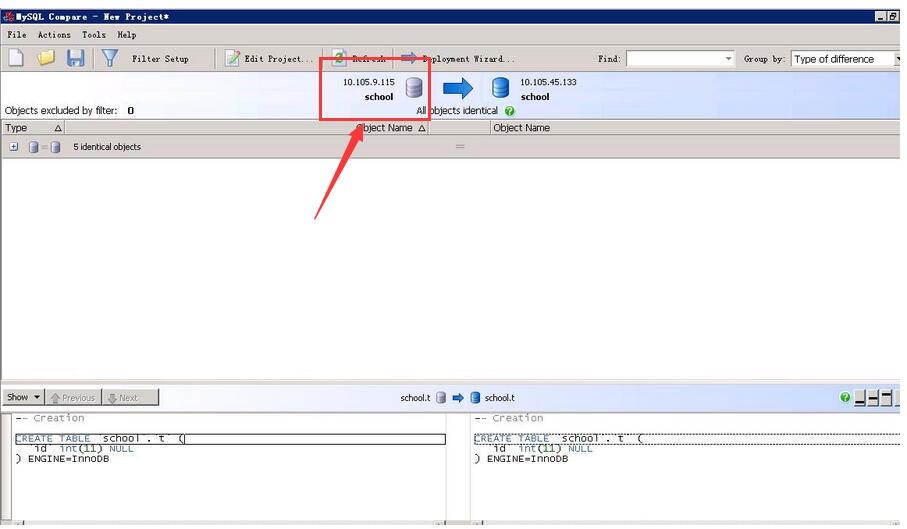
Task: Restore the MySQL Compare window
Action: pos(893,17)
